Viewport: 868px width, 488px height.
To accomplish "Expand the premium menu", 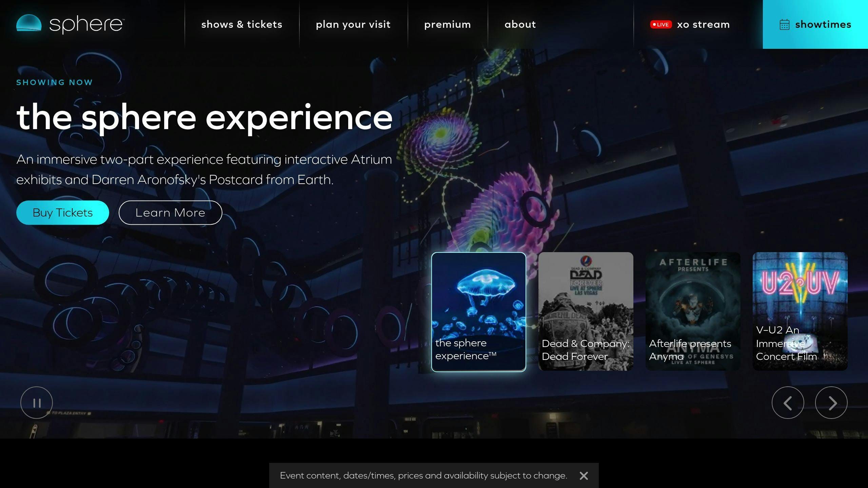I will click(x=447, y=24).
